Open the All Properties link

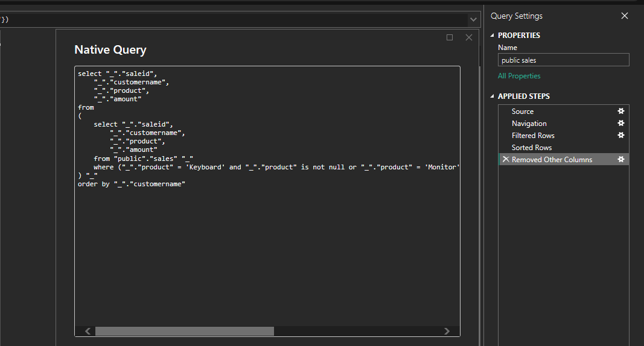click(519, 76)
